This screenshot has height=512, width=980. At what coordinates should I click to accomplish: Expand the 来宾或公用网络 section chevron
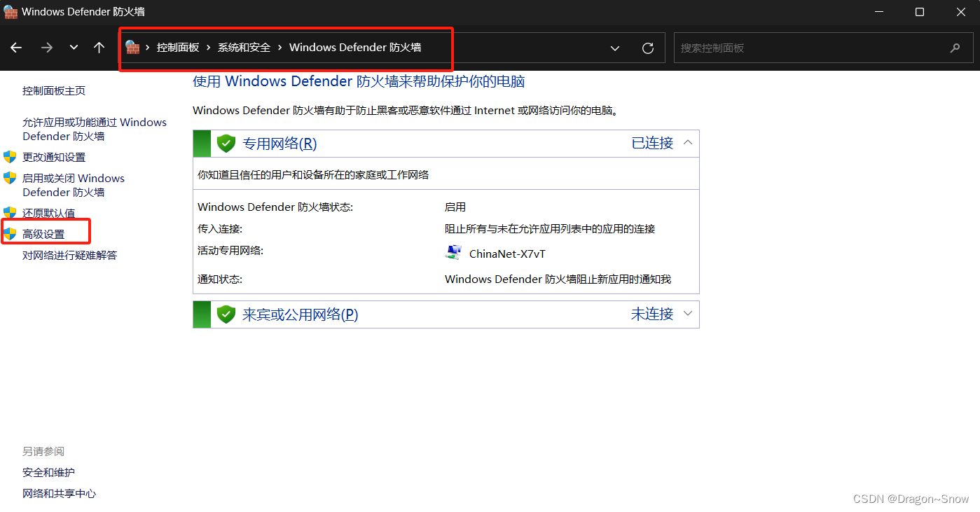[688, 314]
